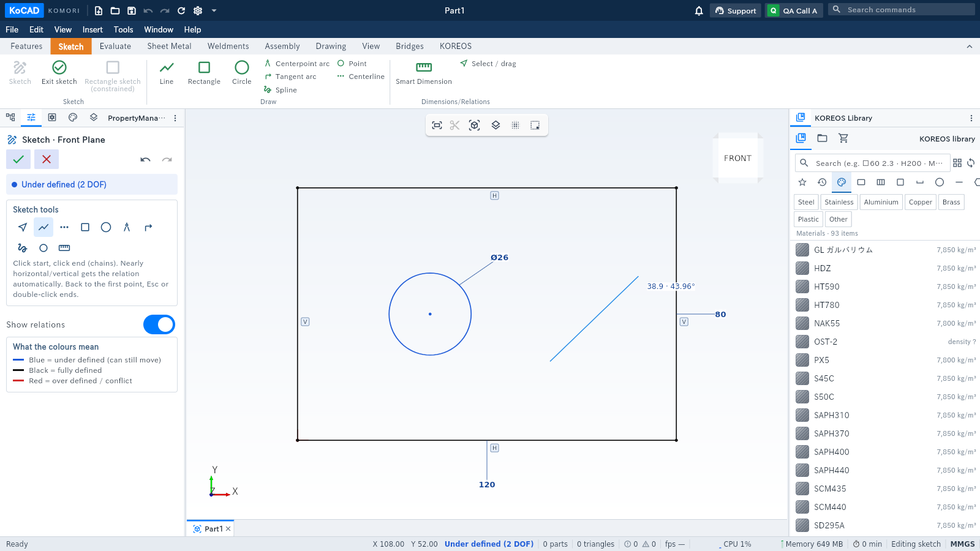The image size is (980, 551).
Task: Click the zoom-to-fit icon in viewport toolbar
Action: 437,126
